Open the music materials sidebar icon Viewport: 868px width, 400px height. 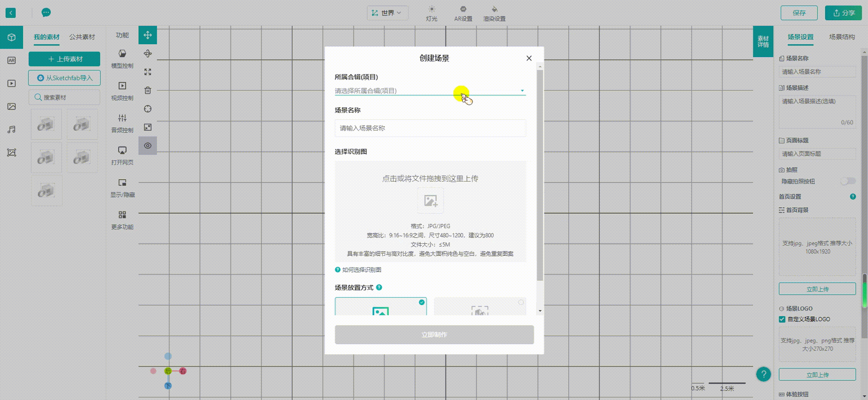11,130
